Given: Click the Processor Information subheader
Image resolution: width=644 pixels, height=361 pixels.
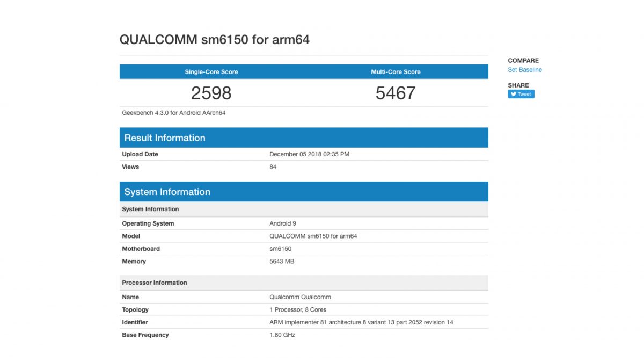Looking at the screenshot, I should (x=155, y=283).
